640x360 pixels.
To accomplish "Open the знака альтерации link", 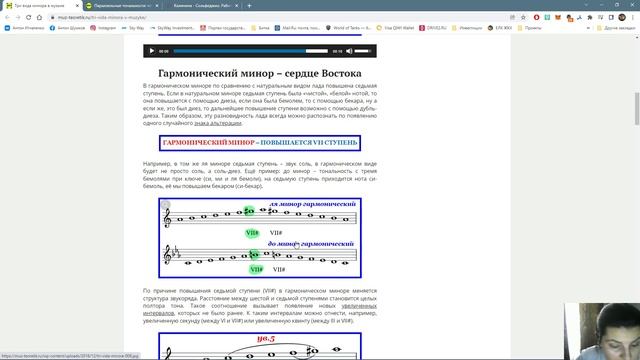I will 218,123.
